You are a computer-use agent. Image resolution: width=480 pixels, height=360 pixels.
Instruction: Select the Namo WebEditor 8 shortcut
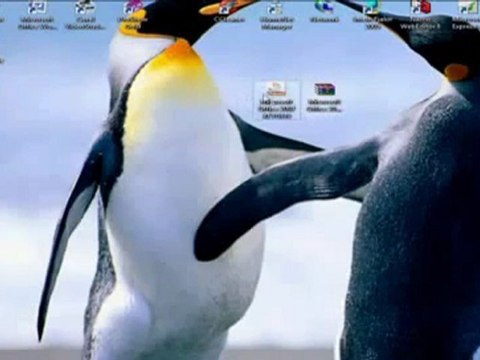(421, 15)
